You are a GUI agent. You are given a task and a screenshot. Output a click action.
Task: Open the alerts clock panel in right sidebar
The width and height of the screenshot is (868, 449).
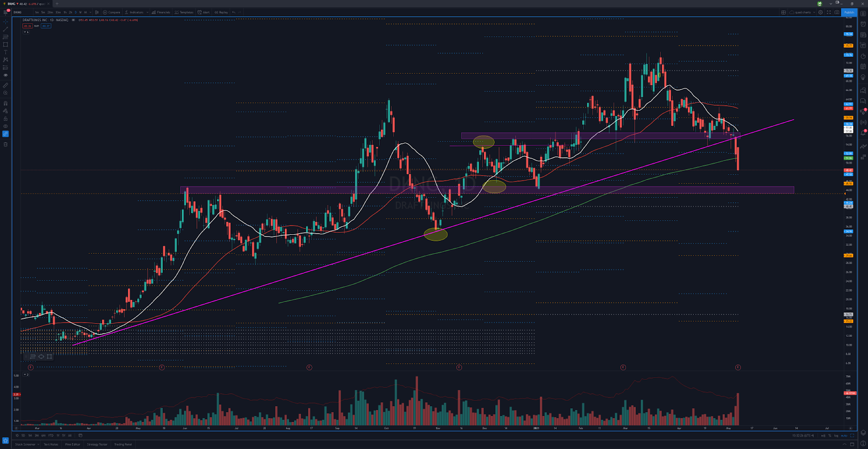(x=863, y=24)
